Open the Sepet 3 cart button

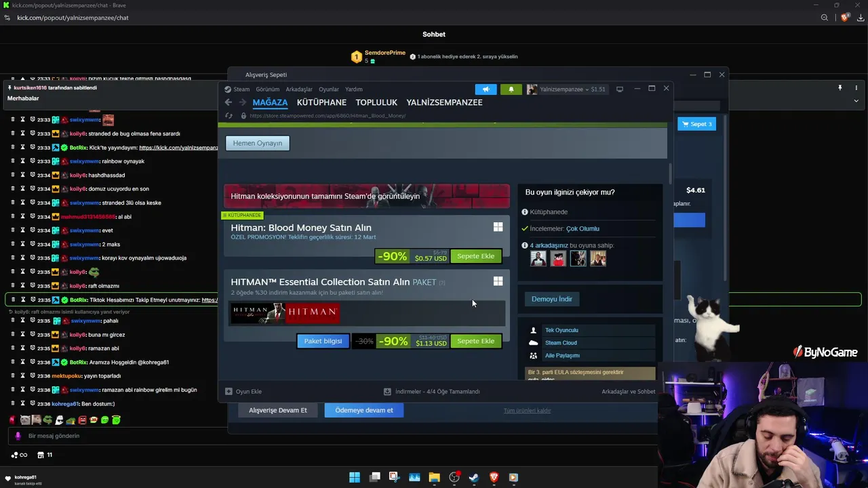696,124
